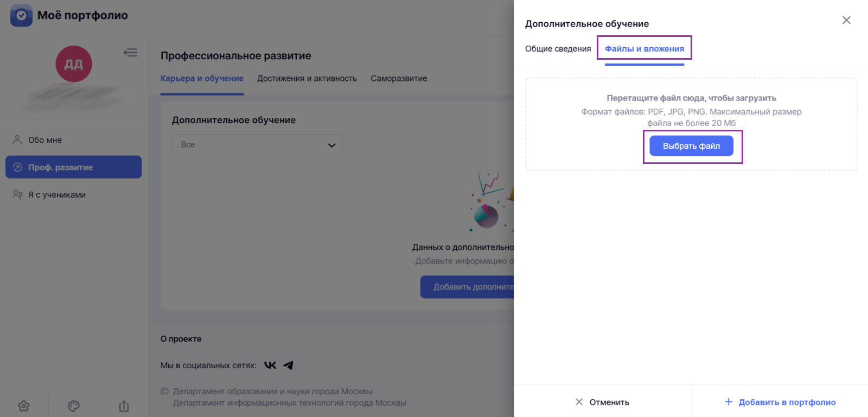Expand the Все filter dropdown
This screenshot has width=868, height=417.
click(x=257, y=145)
